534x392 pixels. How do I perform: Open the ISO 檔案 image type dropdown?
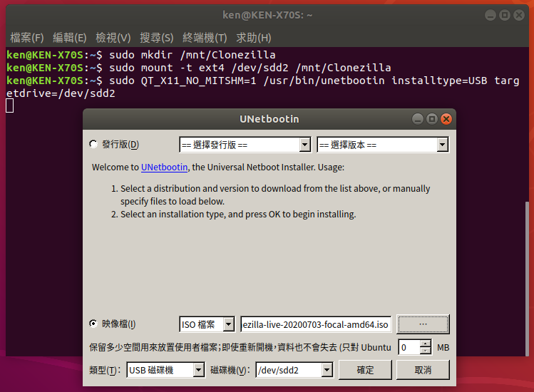coord(207,324)
